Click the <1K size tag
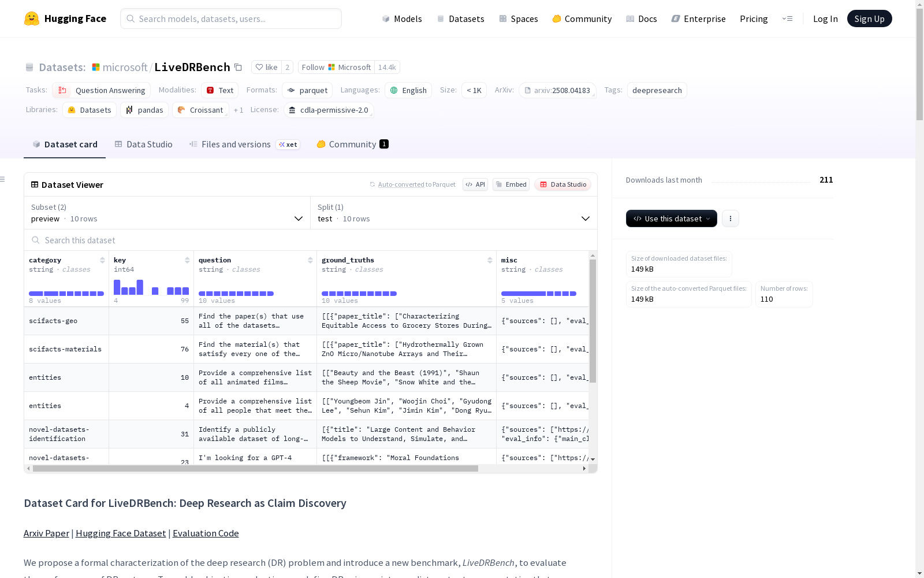The width and height of the screenshot is (924, 578). pos(474,90)
